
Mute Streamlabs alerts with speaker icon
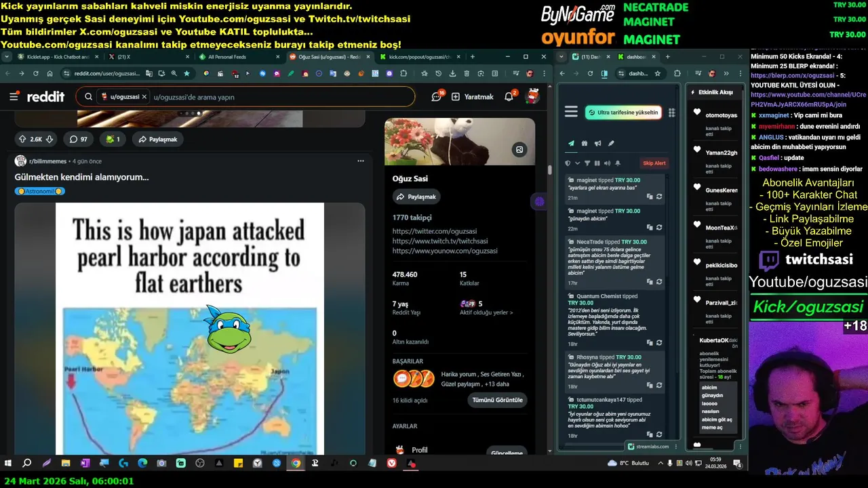(607, 163)
